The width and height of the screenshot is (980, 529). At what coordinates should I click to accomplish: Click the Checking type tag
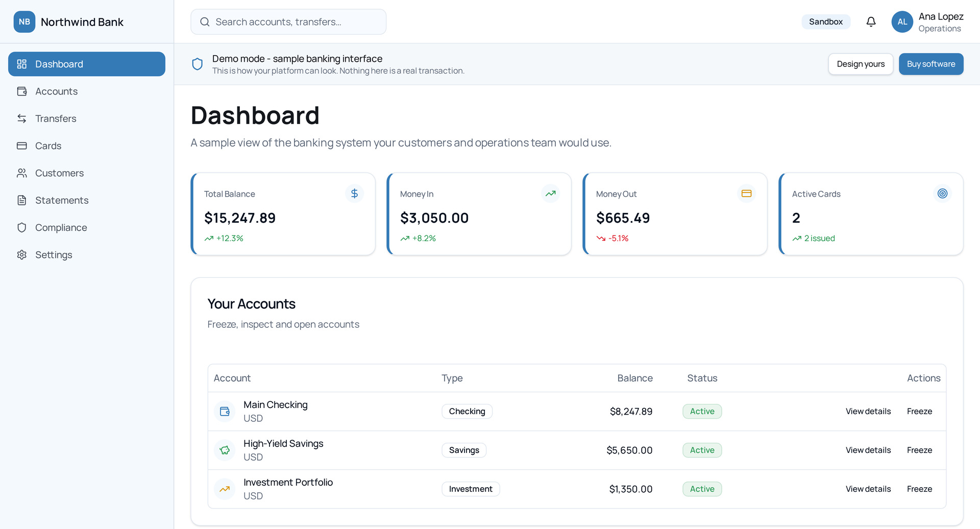click(467, 412)
